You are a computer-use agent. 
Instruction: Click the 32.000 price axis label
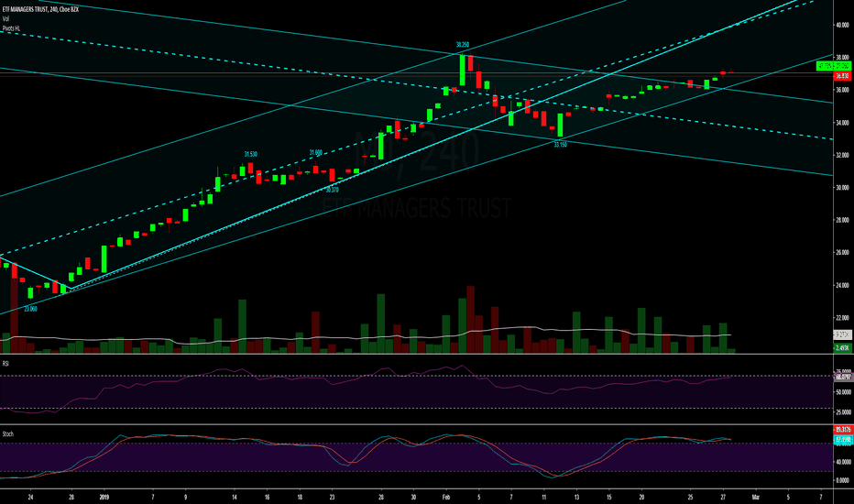pos(842,155)
